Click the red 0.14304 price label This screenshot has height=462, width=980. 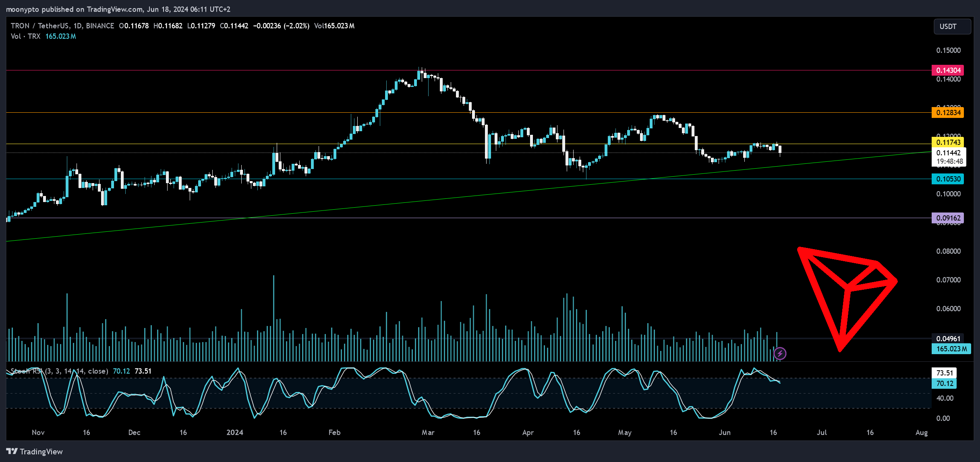coord(948,70)
